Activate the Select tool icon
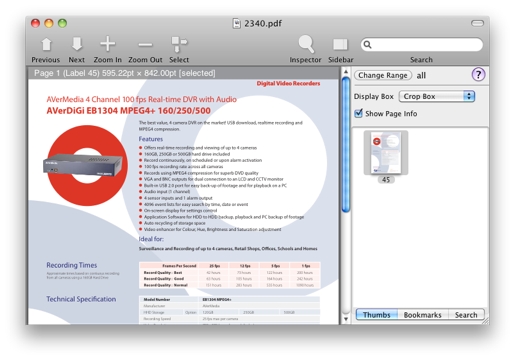Image resolution: width=515 pixels, height=360 pixels. coord(179,45)
